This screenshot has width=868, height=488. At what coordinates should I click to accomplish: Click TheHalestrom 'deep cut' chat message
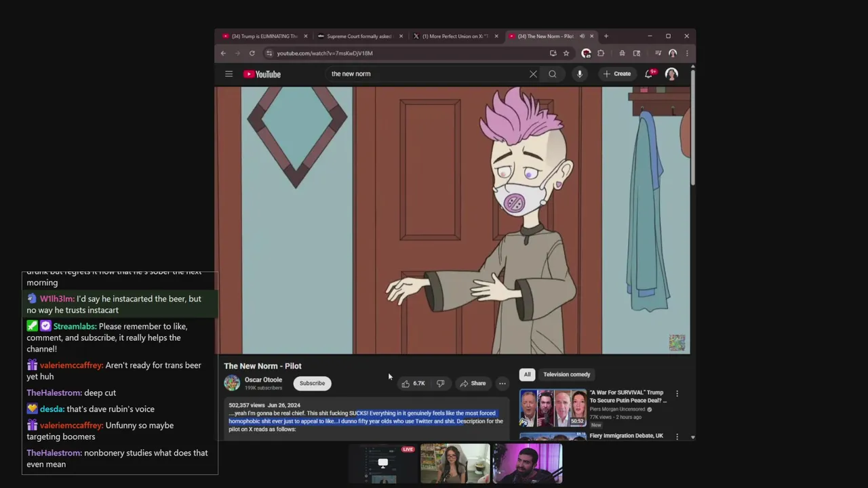71,393
